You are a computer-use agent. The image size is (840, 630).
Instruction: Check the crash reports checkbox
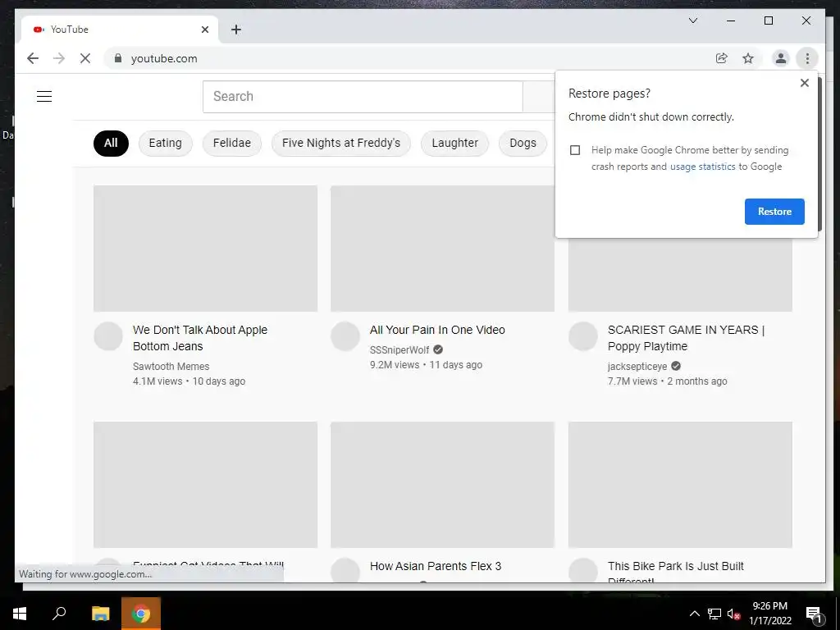pos(575,150)
